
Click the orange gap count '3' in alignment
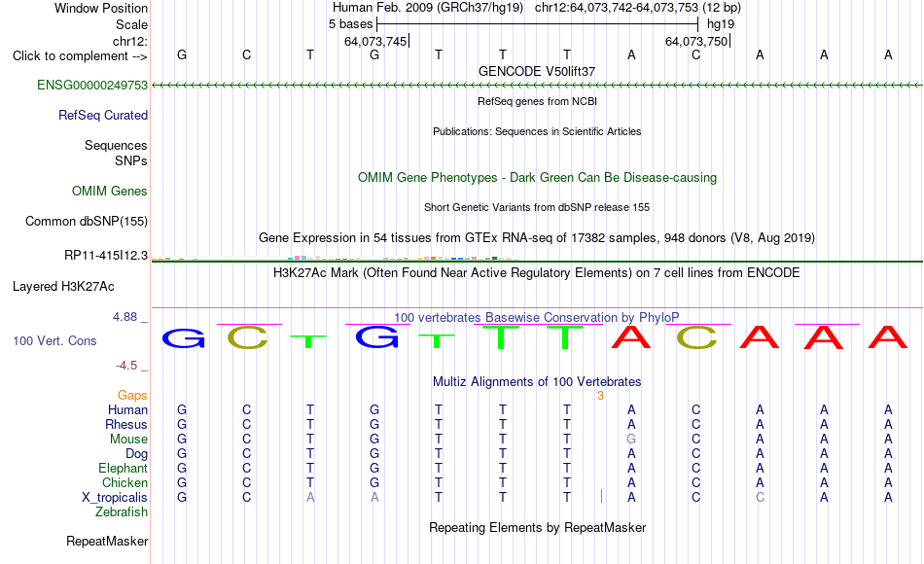tap(600, 396)
